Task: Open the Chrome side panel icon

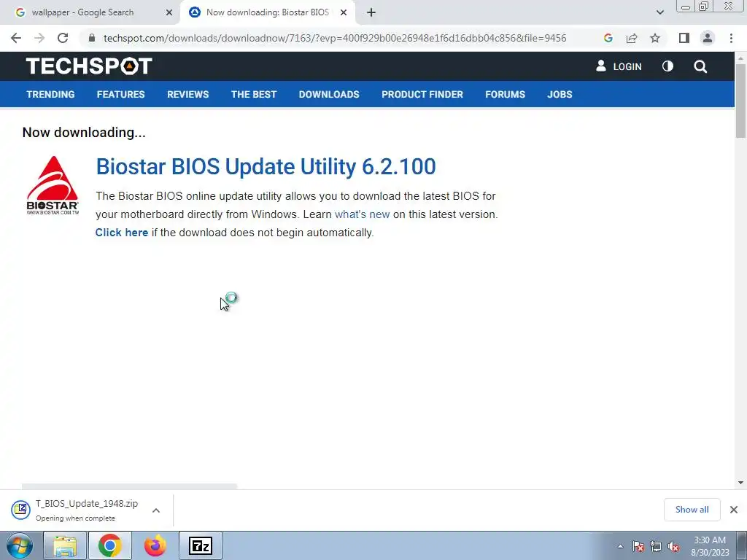Action: (x=684, y=38)
